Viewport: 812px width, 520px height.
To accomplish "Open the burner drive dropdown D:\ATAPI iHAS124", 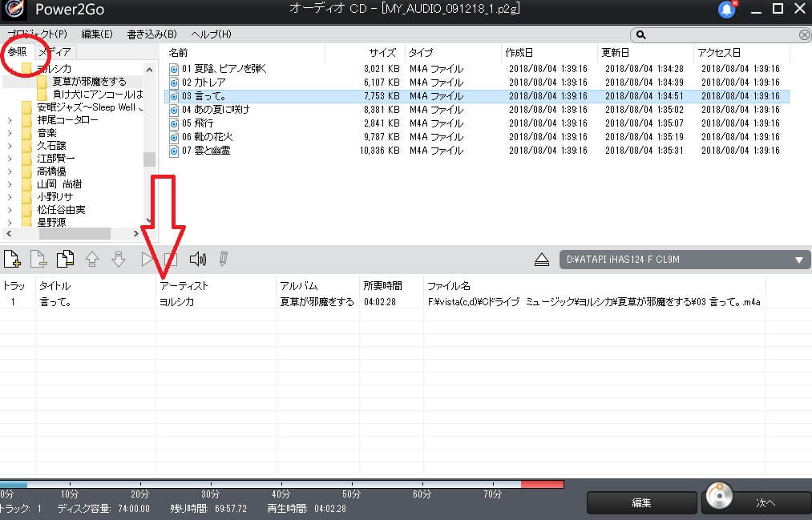I will (798, 259).
